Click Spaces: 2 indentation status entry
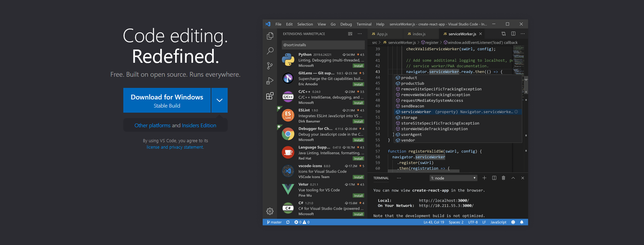The height and width of the screenshot is (245, 644). pos(456,222)
